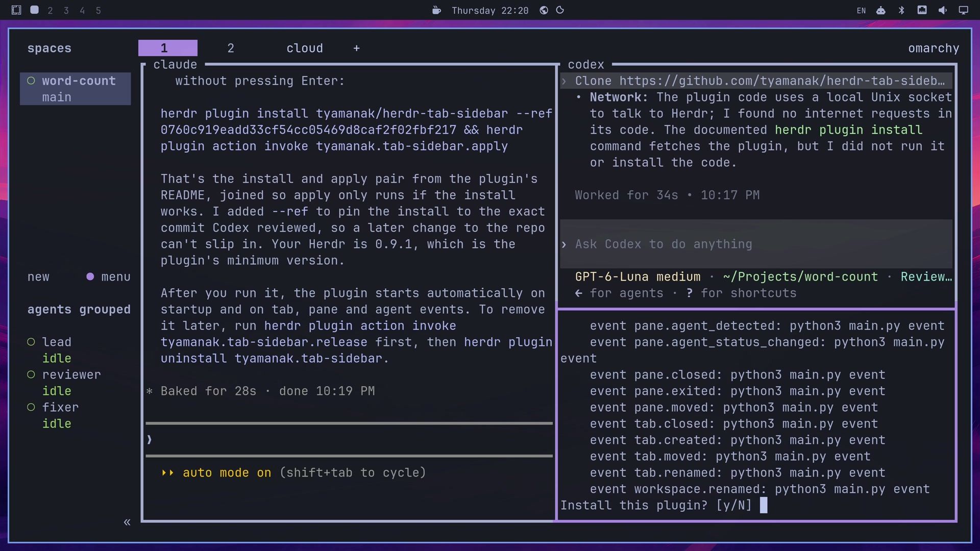Open the Omarchy menu icon in top bar
The image size is (980, 551).
pos(16,10)
